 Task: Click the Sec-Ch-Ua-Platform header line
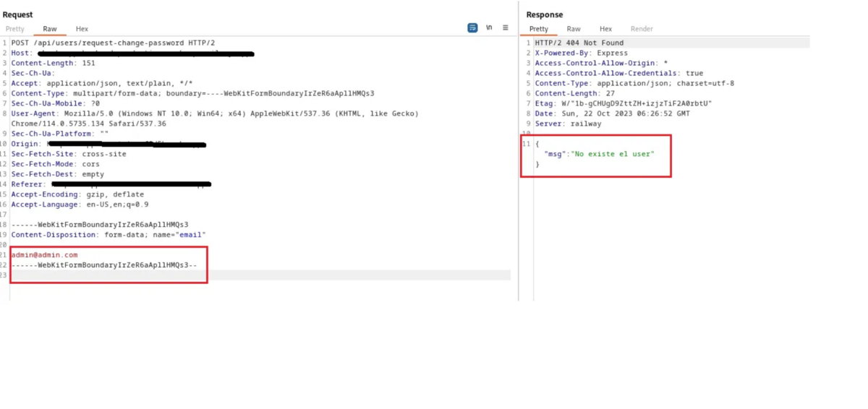59,134
